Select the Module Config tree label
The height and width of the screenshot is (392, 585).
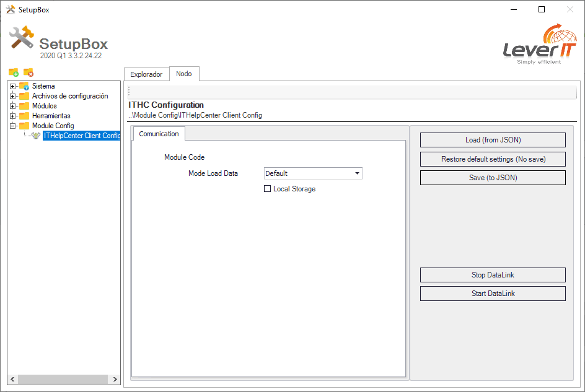coord(53,126)
